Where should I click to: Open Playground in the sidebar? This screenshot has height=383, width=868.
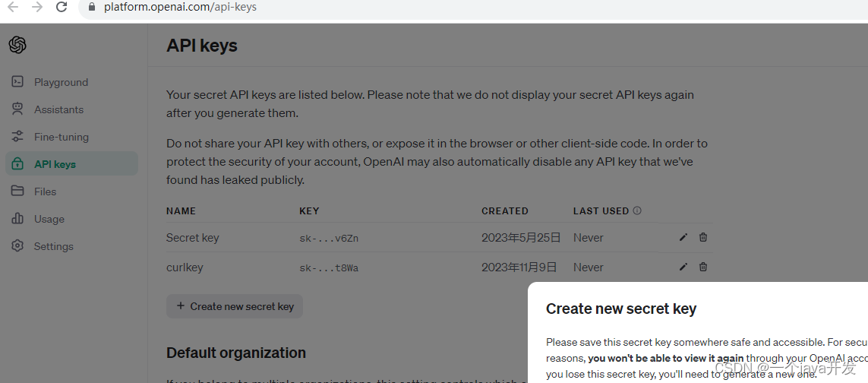[x=72, y=82]
